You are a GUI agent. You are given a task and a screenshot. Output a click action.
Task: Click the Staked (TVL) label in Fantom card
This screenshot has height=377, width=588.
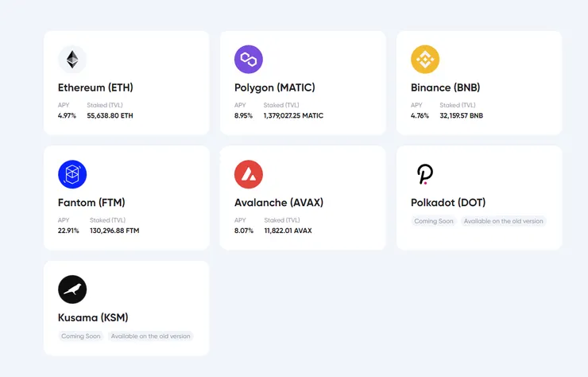point(107,220)
